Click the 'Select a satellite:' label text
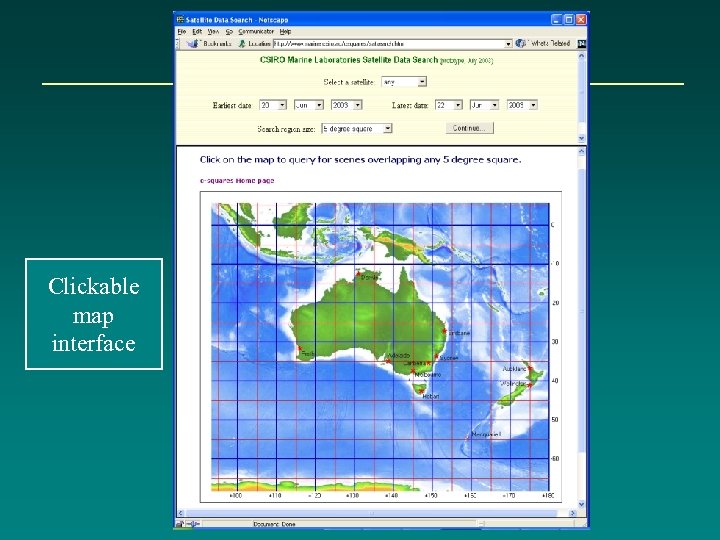 [349, 82]
